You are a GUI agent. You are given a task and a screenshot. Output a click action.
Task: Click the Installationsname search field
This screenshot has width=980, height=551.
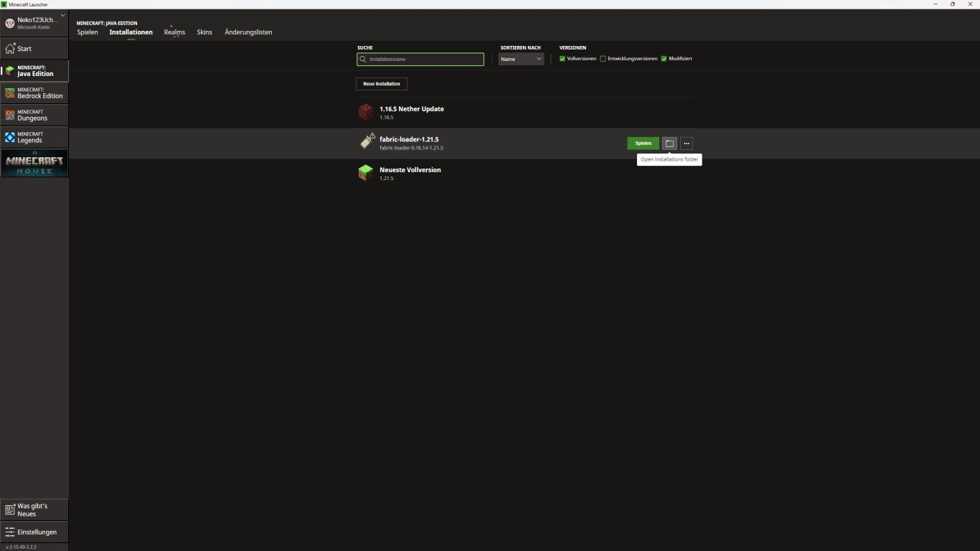[x=420, y=59]
